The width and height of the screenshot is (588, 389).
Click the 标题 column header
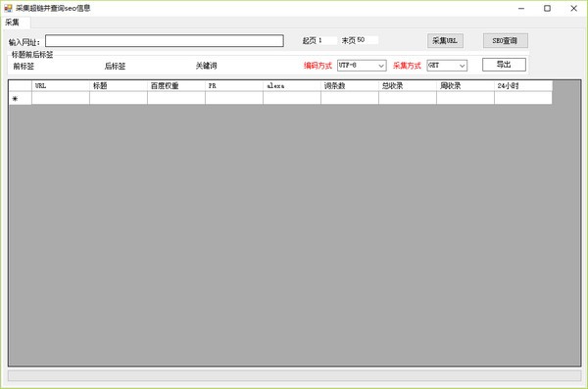[119, 86]
